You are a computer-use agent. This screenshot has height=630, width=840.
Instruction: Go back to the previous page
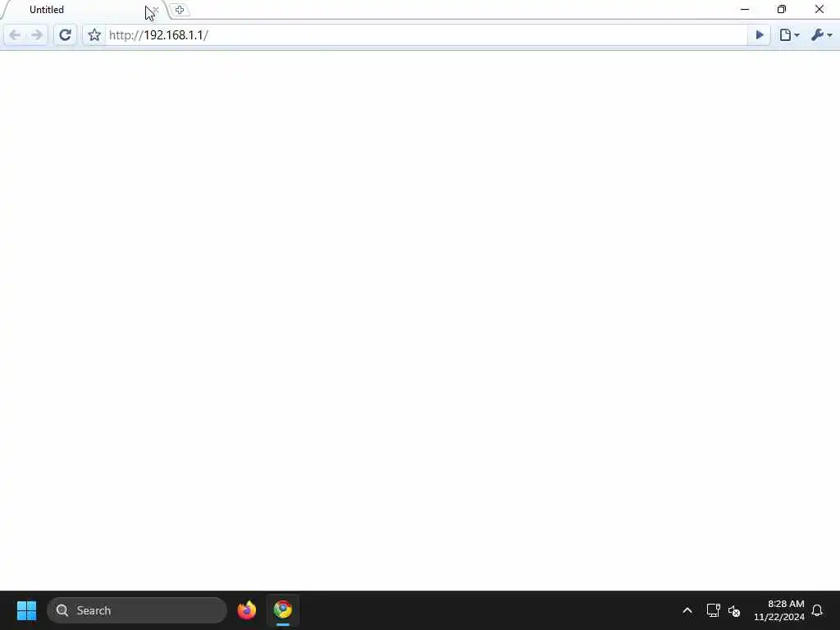15,35
